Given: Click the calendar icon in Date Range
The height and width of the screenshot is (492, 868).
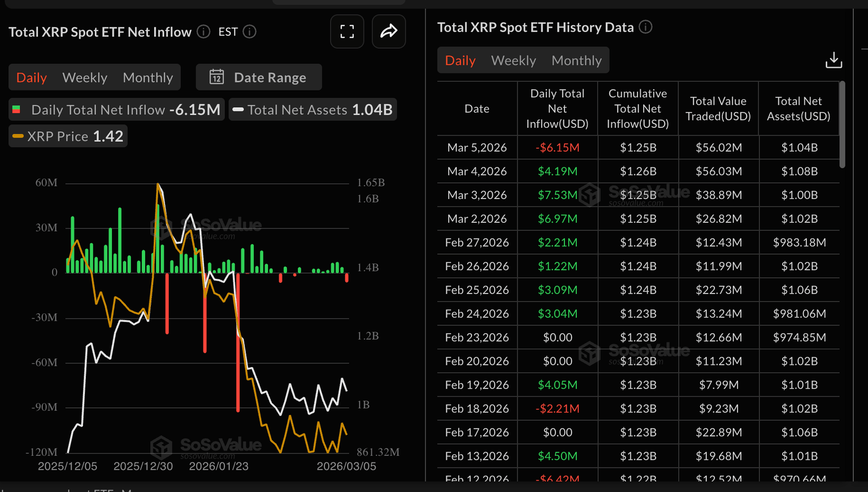Looking at the screenshot, I should click(216, 77).
